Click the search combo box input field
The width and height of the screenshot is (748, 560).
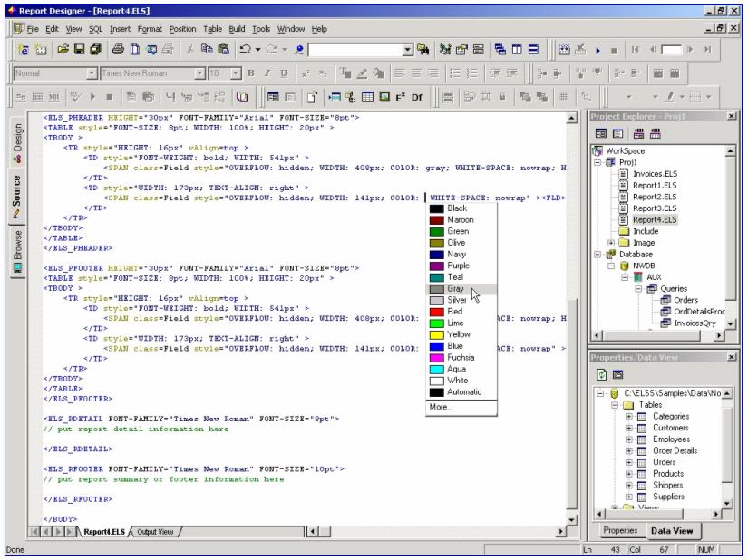pyautogui.click(x=355, y=50)
